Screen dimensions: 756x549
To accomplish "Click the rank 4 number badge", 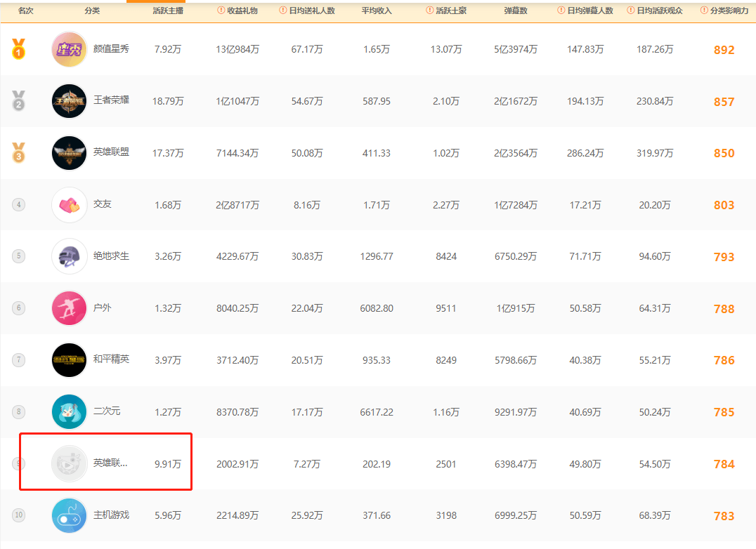I will pos(18,205).
